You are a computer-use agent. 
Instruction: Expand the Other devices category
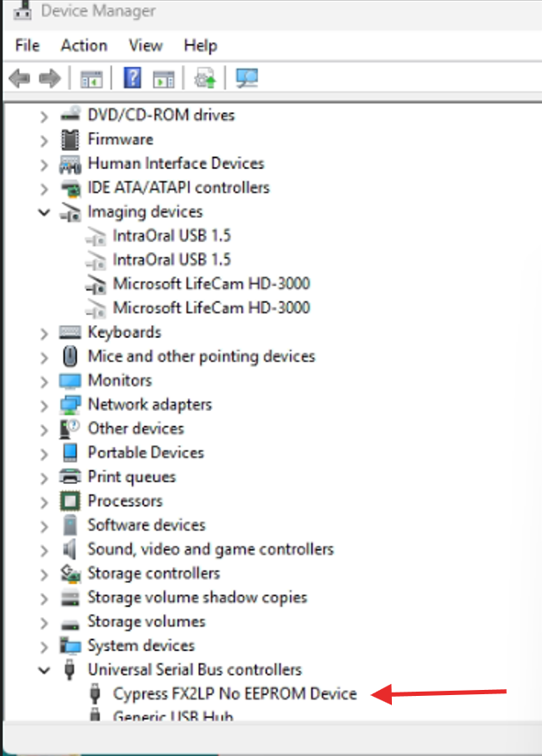(44, 429)
